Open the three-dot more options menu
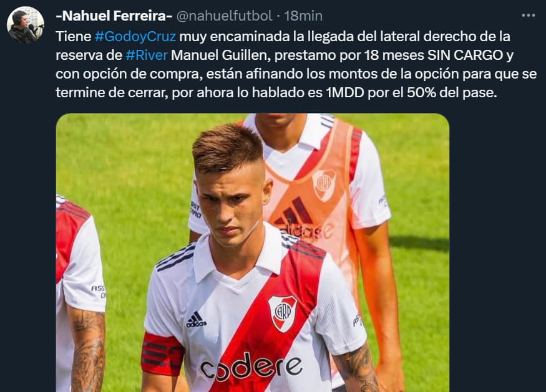Viewport: 546px width, 392px height. (x=529, y=16)
